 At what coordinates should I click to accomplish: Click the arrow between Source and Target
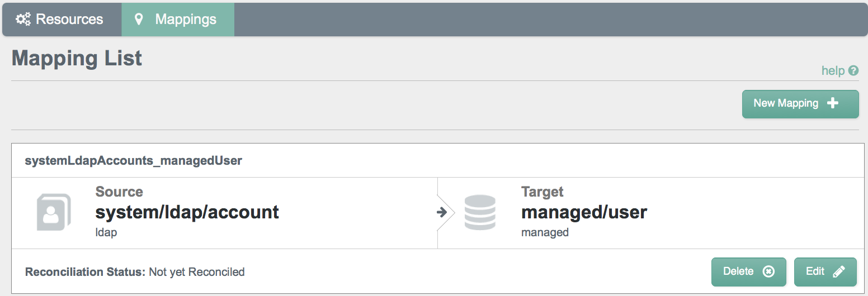[x=442, y=212]
